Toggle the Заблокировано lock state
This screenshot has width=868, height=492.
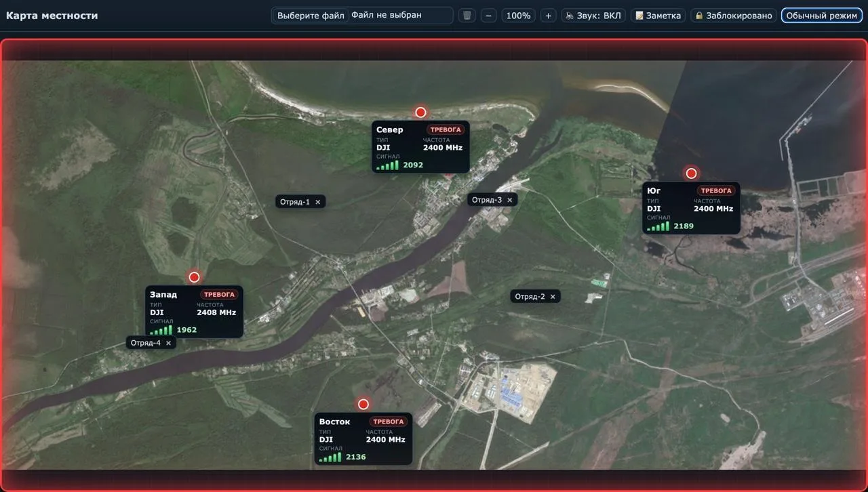[x=734, y=16]
